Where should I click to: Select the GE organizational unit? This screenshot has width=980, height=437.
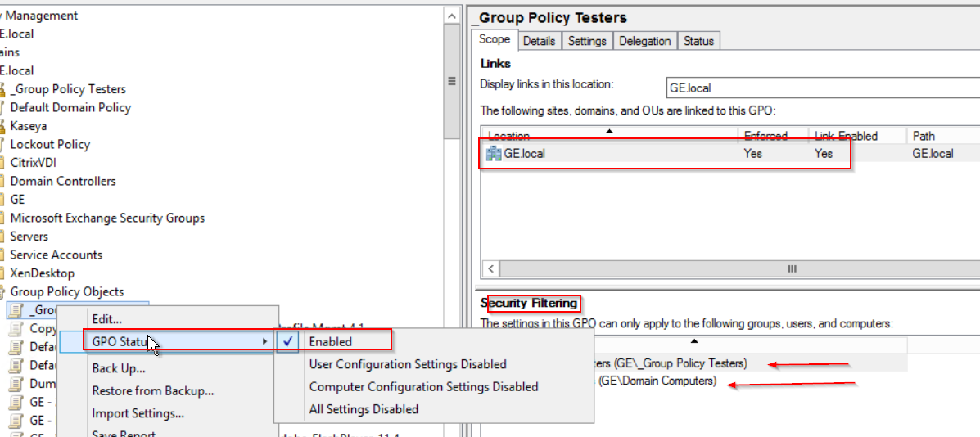pos(18,200)
